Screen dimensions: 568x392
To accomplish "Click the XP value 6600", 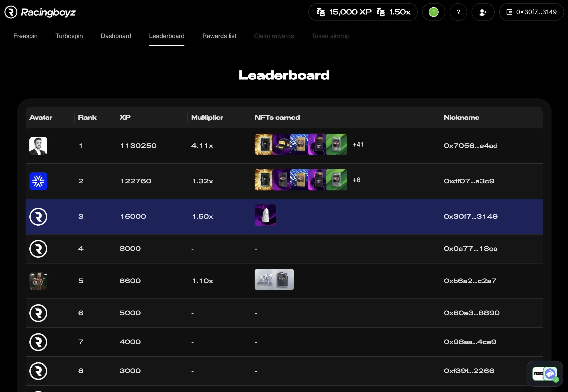I will pyautogui.click(x=130, y=281).
